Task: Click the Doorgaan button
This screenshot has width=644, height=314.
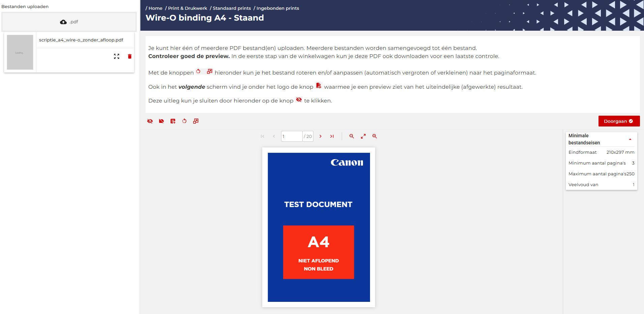Action: 619,121
